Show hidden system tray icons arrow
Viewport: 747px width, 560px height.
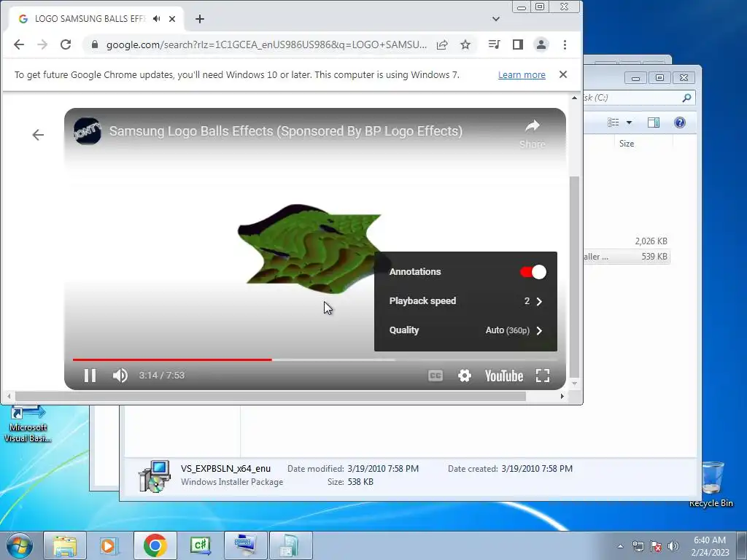pyautogui.click(x=620, y=546)
